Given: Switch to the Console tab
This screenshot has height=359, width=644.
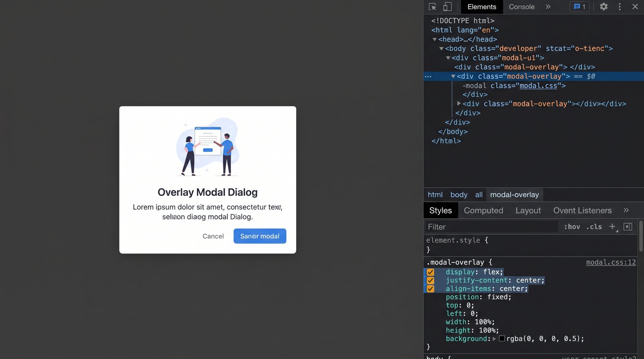Looking at the screenshot, I should coord(522,7).
